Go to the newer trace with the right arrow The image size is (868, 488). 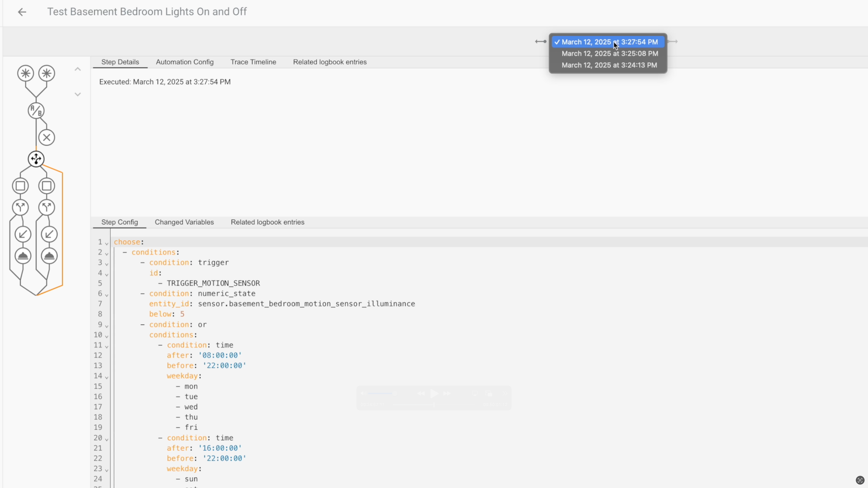673,42
